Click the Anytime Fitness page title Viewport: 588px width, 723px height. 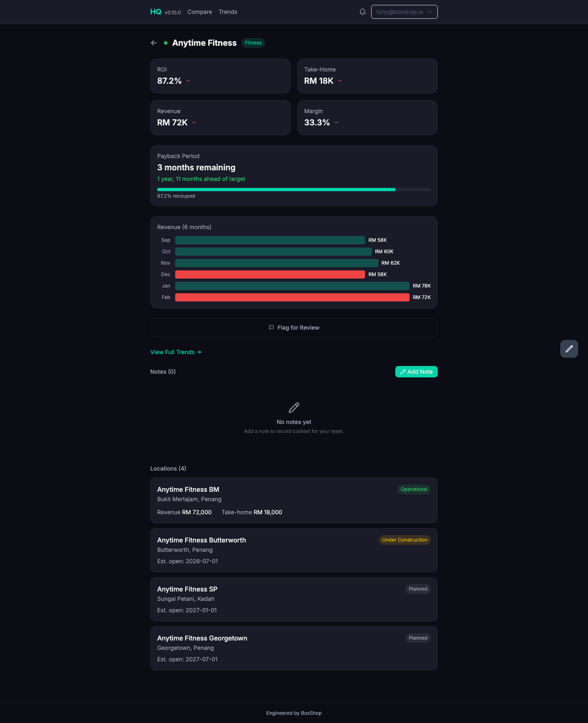click(205, 43)
